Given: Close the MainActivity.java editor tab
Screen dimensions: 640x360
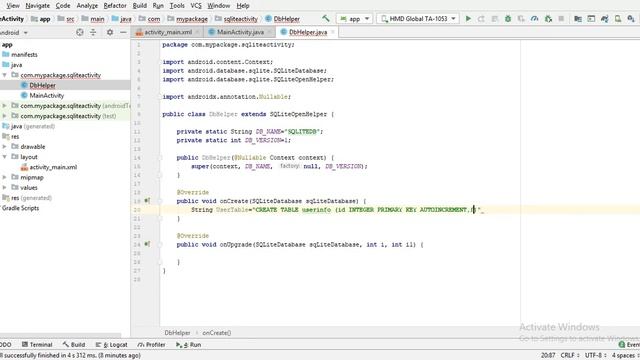Looking at the screenshot, I should [x=270, y=32].
